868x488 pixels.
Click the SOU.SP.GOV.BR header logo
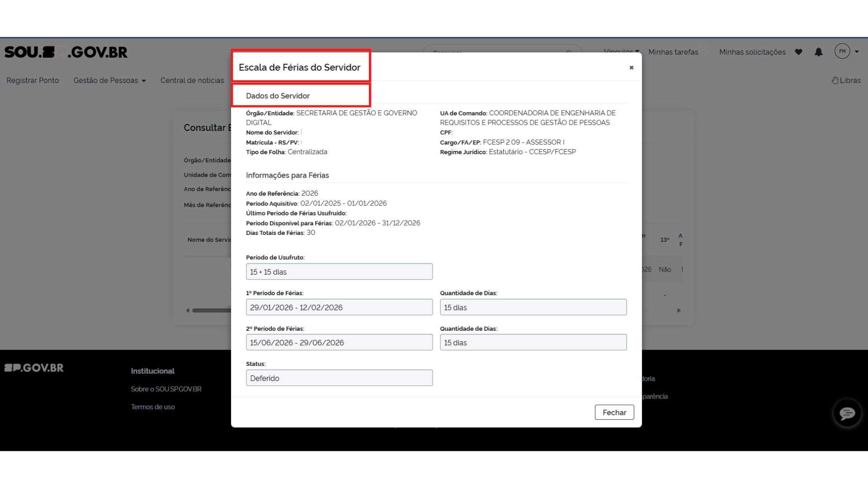[x=66, y=52]
